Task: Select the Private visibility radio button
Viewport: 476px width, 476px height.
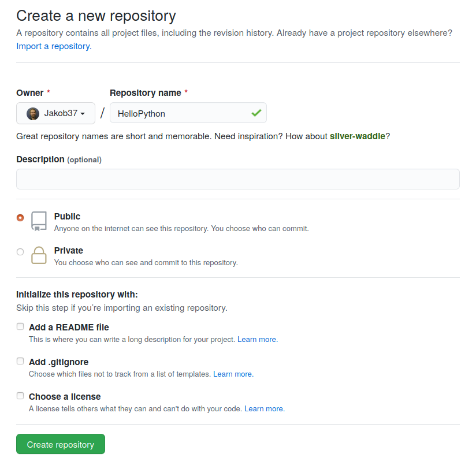Action: [20, 252]
